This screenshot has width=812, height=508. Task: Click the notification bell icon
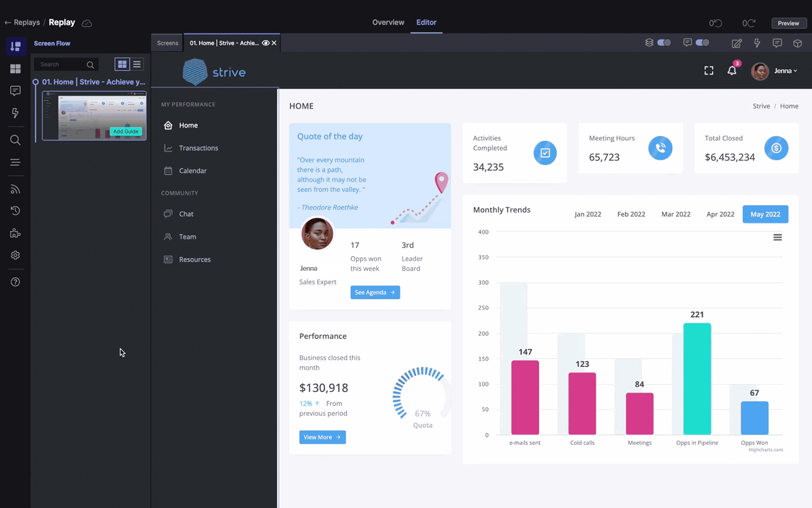coord(731,71)
